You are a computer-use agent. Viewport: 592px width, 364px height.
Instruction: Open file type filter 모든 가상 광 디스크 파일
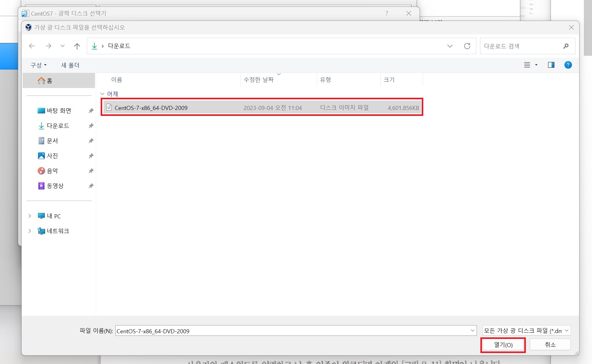pos(526,330)
